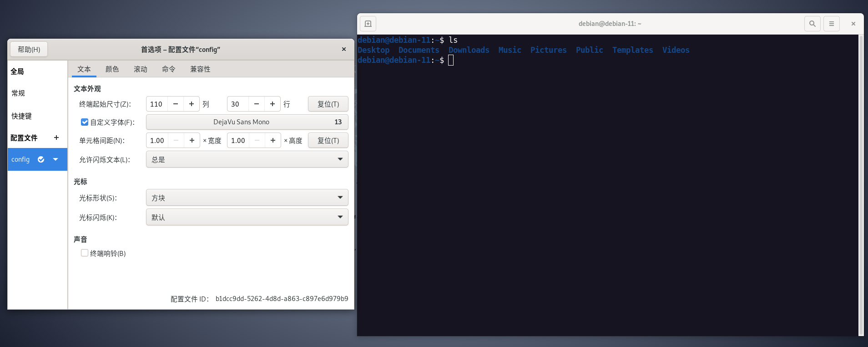Click the cell width spacing field
The width and height of the screenshot is (868, 347).
[157, 140]
